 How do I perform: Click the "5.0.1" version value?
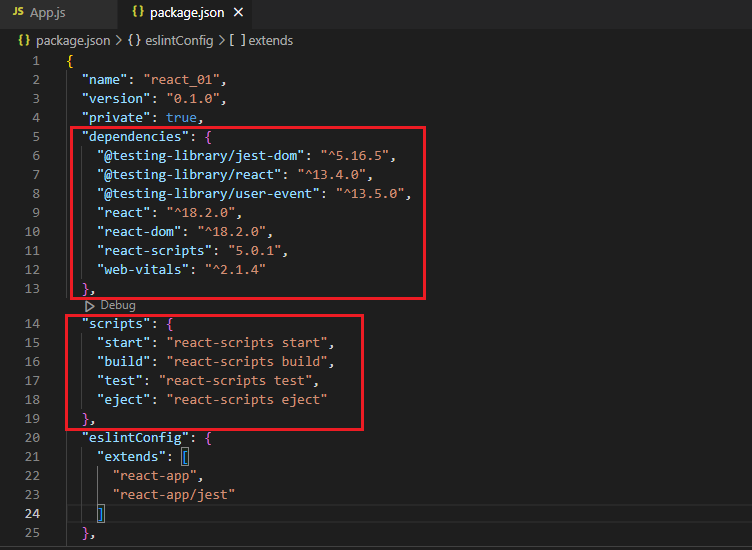coord(254,251)
